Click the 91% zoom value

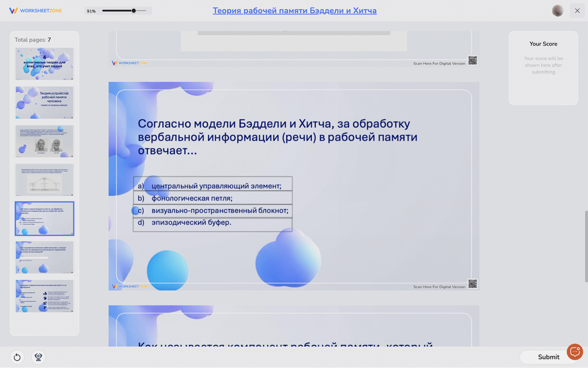click(91, 11)
